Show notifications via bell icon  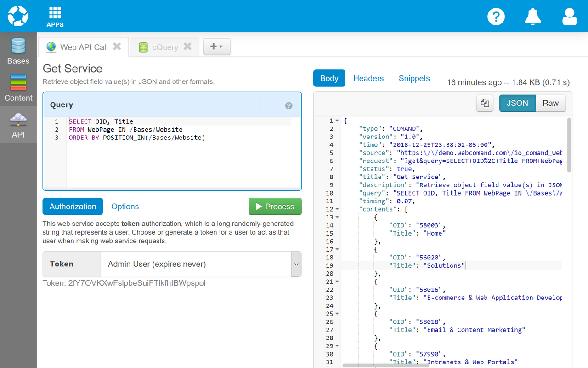click(532, 17)
